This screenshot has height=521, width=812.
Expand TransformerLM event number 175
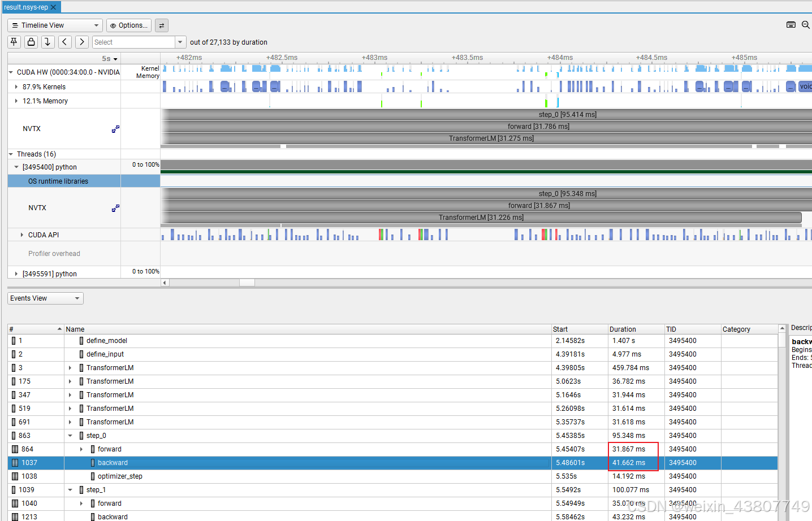pos(70,381)
